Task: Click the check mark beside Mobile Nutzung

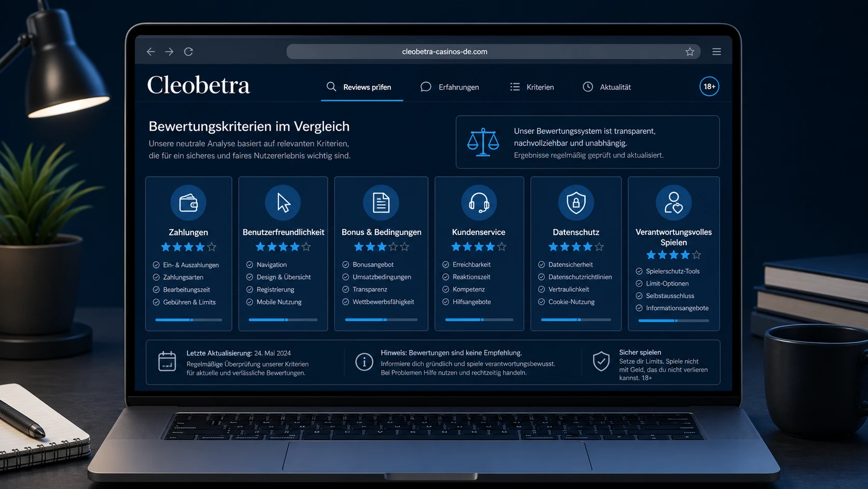Action: (x=250, y=302)
